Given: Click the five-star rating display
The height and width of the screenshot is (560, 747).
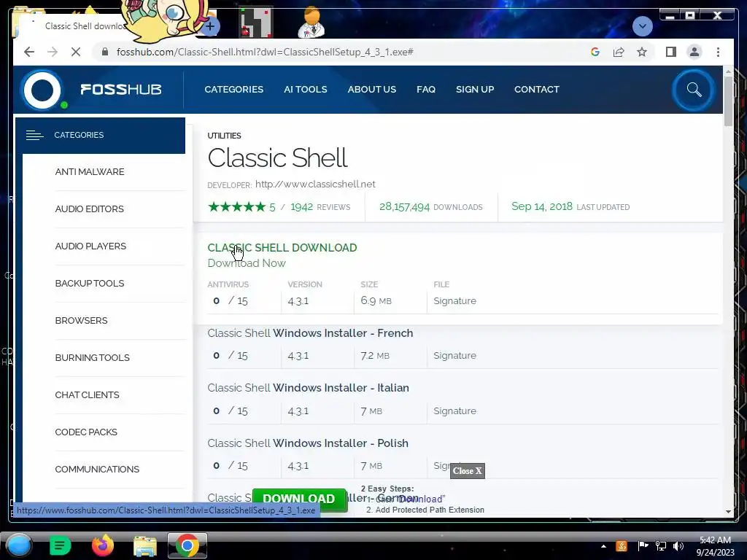Looking at the screenshot, I should [x=237, y=206].
